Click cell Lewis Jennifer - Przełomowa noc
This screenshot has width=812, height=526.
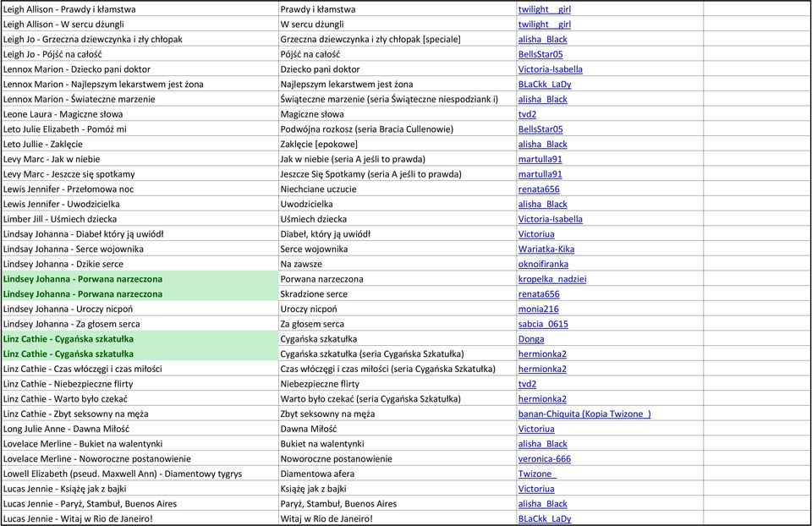pos(140,189)
